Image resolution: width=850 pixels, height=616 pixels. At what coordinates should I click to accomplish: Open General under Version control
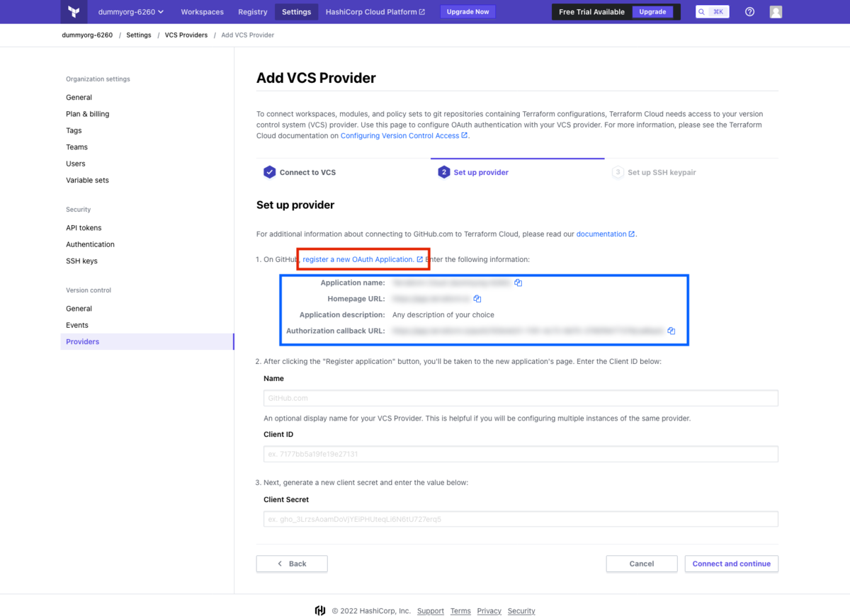(79, 309)
